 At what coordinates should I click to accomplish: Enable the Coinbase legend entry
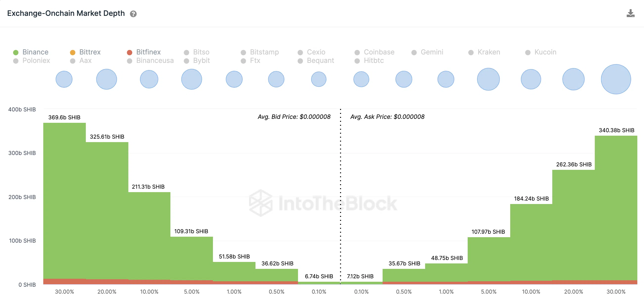pyautogui.click(x=374, y=52)
